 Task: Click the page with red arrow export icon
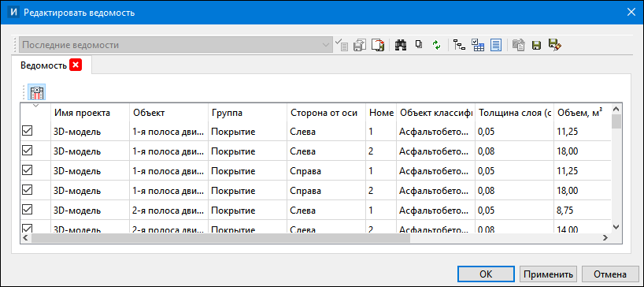point(377,45)
